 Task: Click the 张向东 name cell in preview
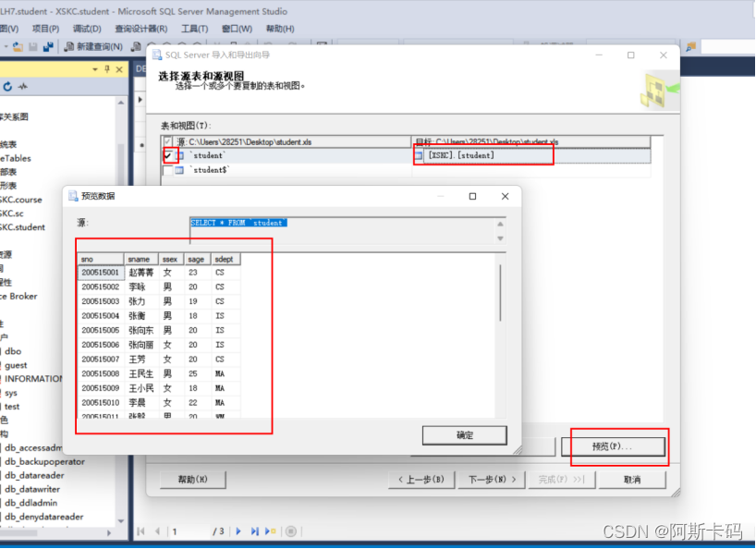[x=141, y=331]
